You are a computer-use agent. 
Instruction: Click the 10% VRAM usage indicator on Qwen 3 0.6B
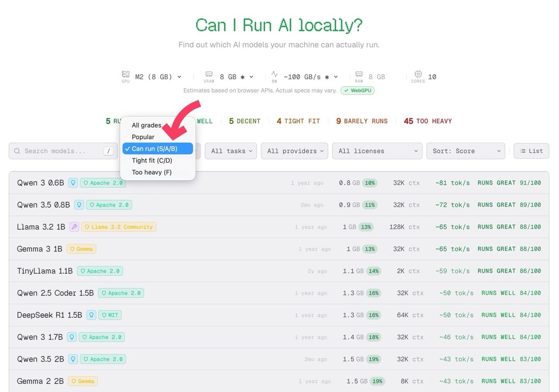pos(369,182)
